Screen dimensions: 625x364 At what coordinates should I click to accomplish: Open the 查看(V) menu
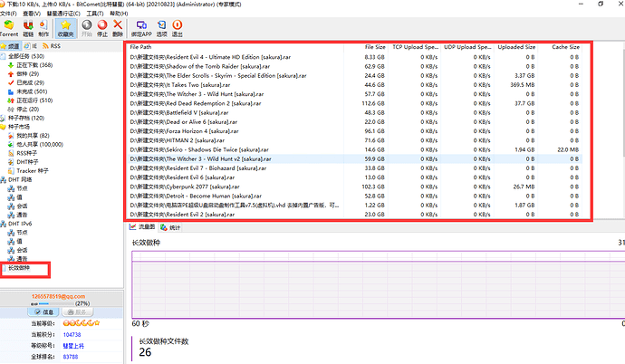[x=32, y=14]
